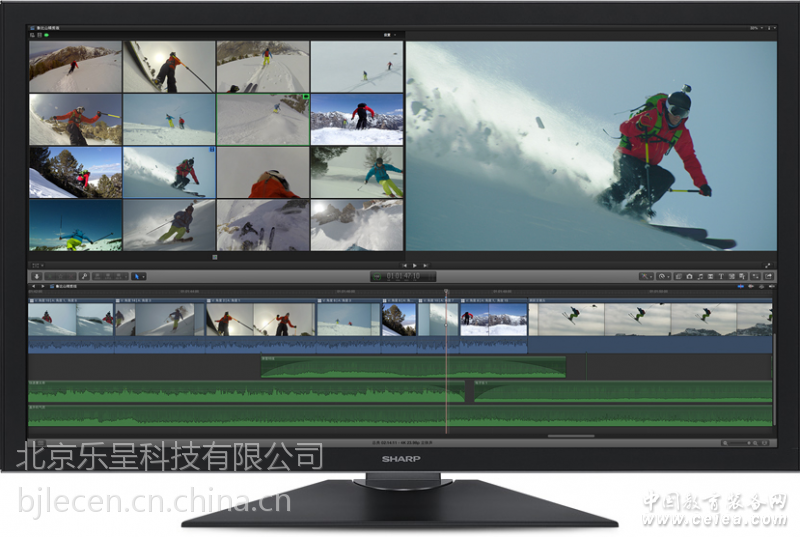Click the viewer full-screen playback icon
The image size is (800, 537).
pyautogui.click(x=768, y=265)
